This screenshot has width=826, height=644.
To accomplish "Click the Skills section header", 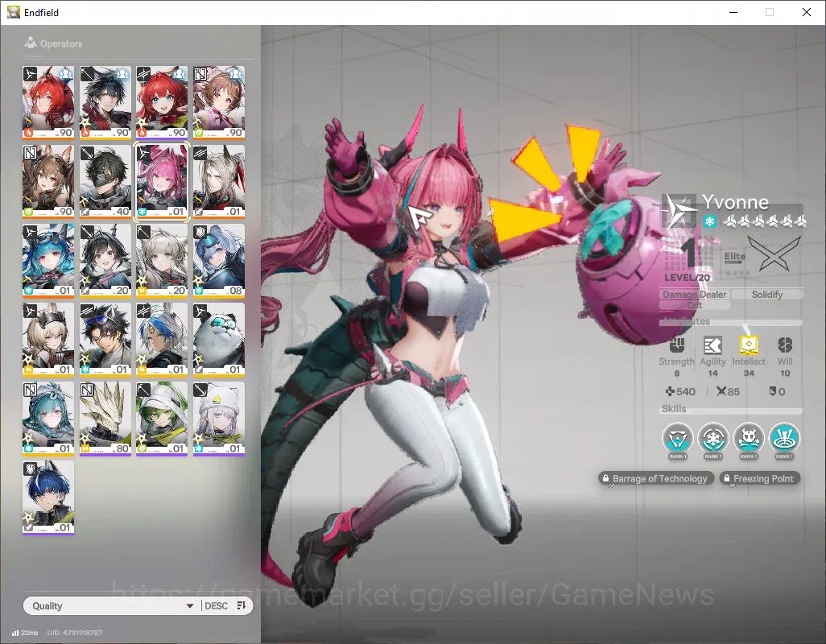I will tap(674, 409).
